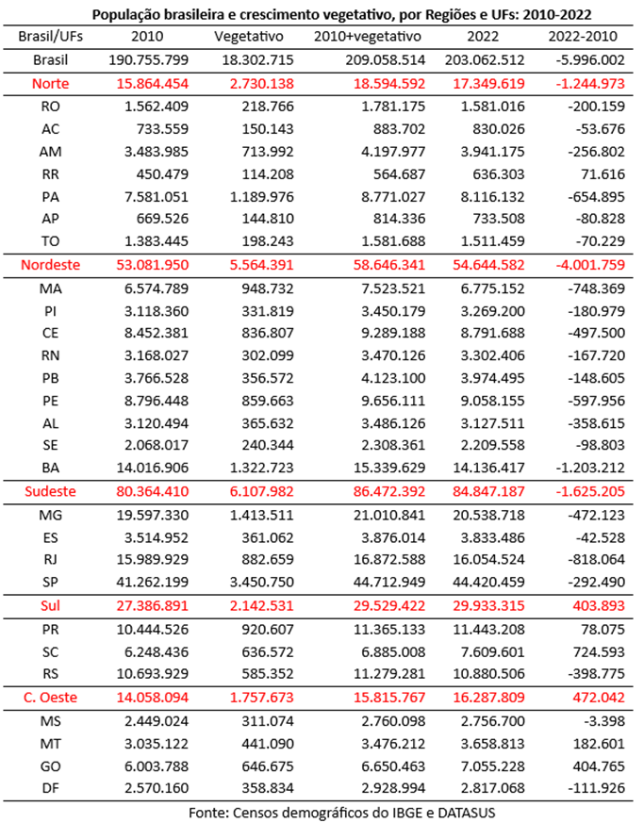Viewport: 644px width, 823px height.
Task: Select the Vegetativo column header
Action: 249,37
